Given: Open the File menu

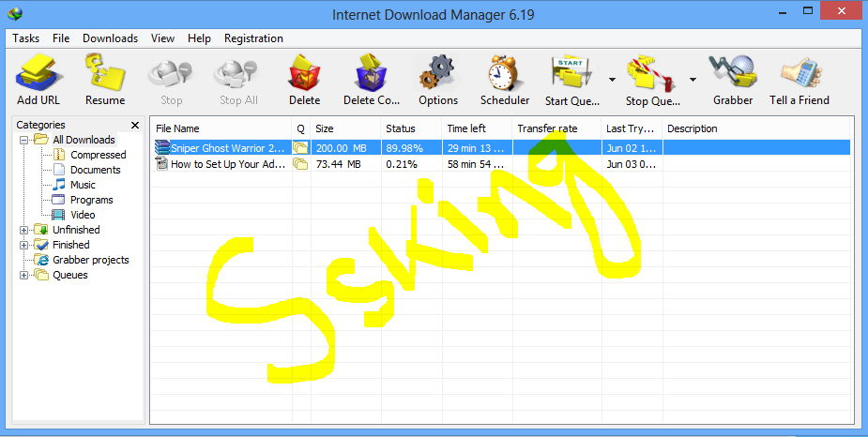Looking at the screenshot, I should 61,38.
